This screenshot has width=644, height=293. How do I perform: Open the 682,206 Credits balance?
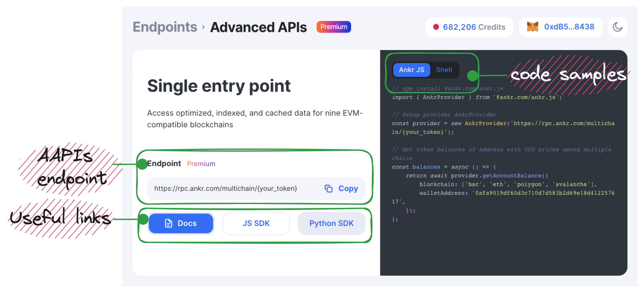(469, 27)
